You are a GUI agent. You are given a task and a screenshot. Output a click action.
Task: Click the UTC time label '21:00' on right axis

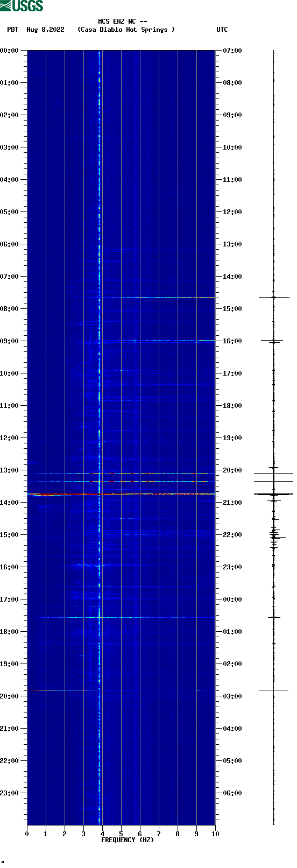point(232,503)
